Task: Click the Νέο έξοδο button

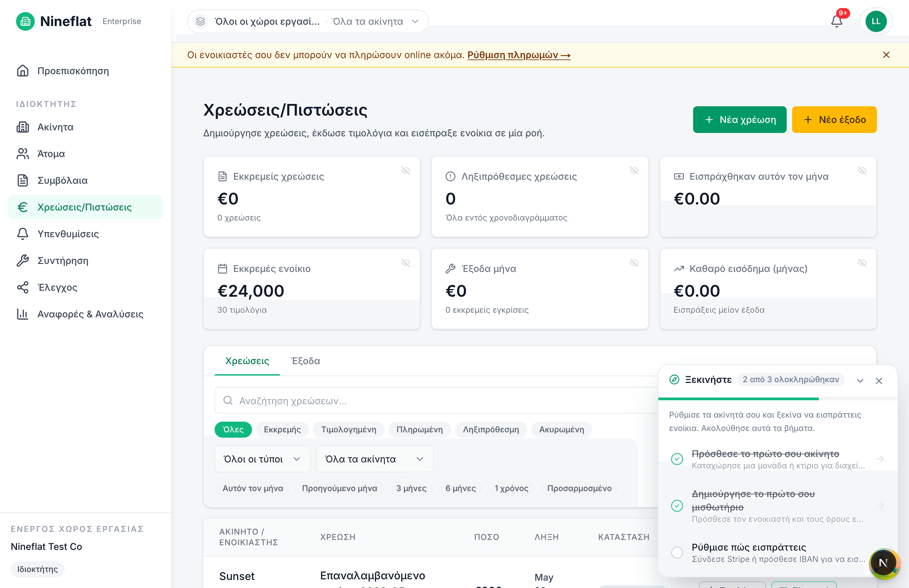Action: pos(834,120)
